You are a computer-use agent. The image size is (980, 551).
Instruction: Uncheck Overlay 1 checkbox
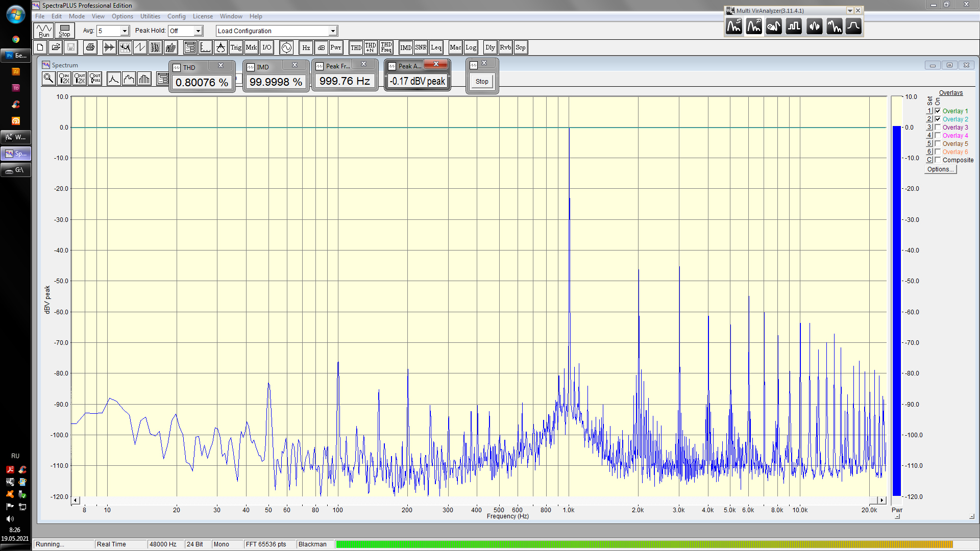pos(938,111)
